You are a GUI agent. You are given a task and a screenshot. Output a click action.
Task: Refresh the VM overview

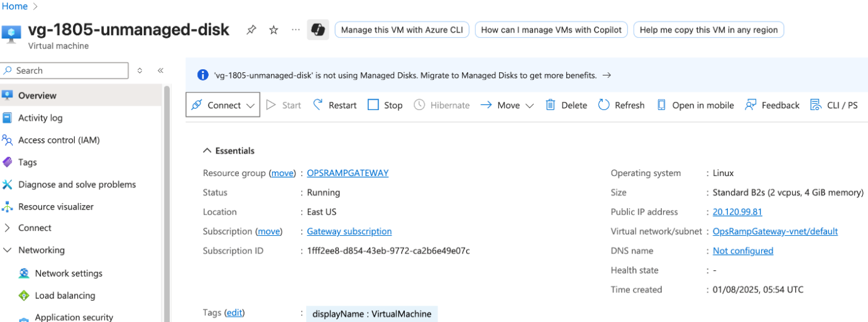tap(622, 105)
